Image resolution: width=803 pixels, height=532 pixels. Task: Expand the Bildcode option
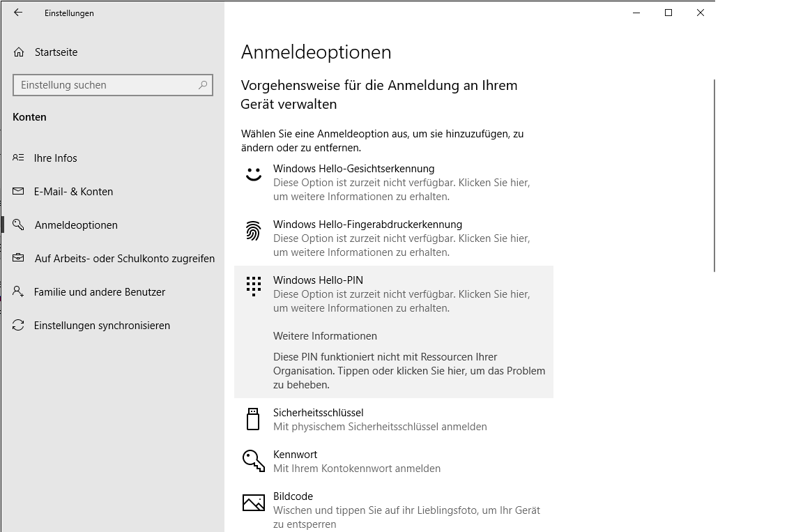coord(394,510)
